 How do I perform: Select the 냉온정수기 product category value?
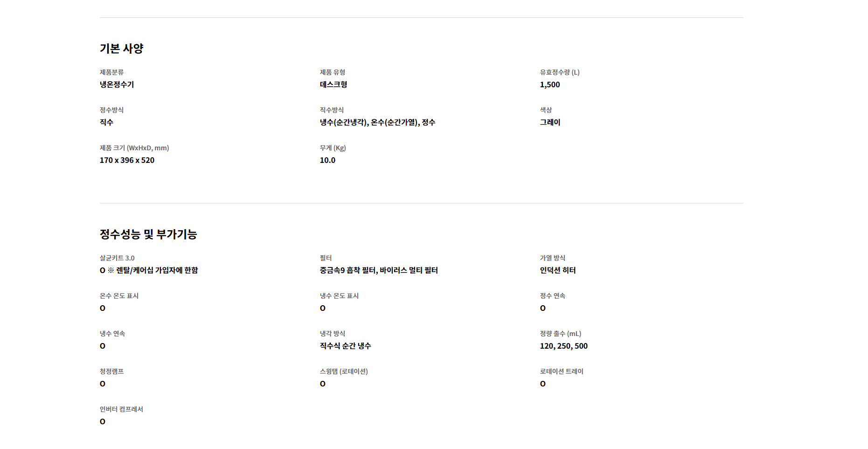(117, 84)
